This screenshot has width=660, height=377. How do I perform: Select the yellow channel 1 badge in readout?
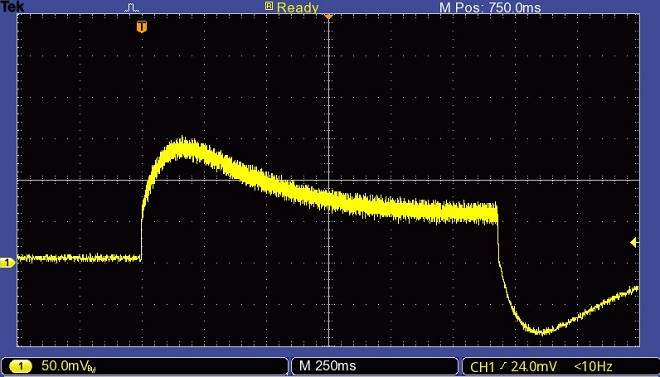(x=20, y=366)
